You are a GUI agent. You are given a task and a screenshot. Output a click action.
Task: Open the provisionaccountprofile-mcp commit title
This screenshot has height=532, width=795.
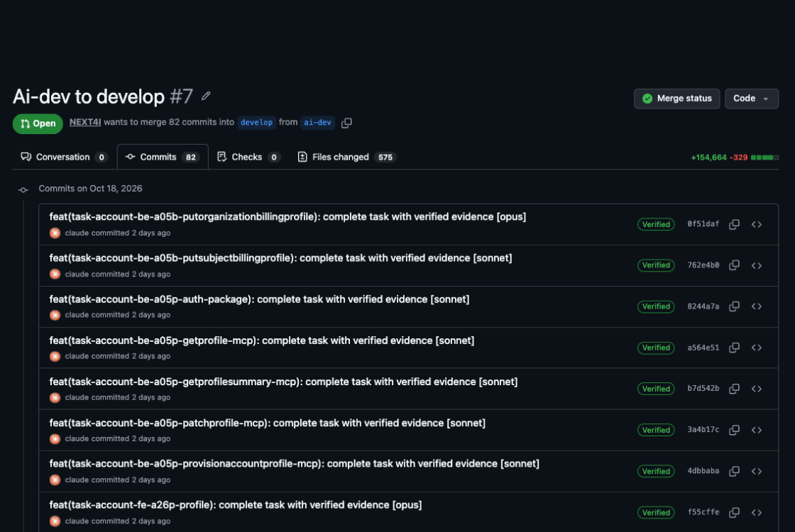[x=294, y=464]
